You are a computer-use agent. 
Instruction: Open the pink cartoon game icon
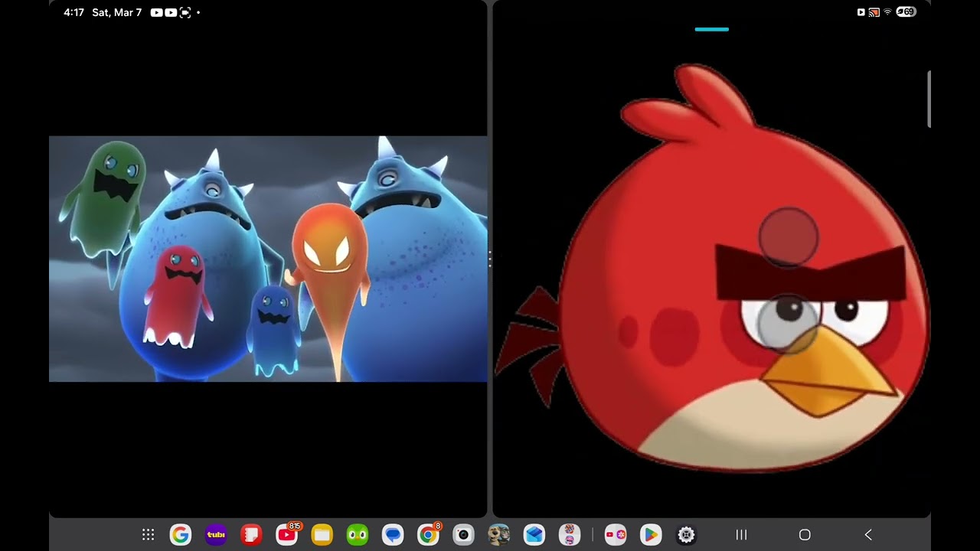(570, 535)
